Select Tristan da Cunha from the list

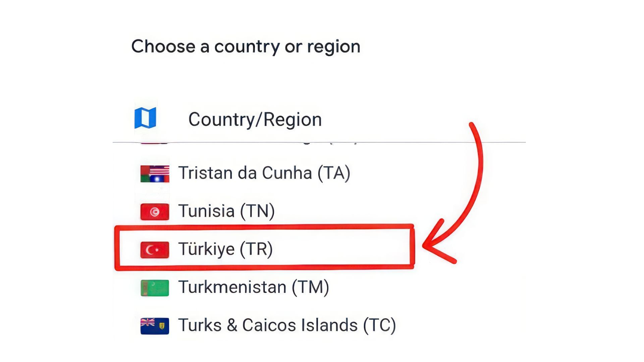pyautogui.click(x=245, y=173)
